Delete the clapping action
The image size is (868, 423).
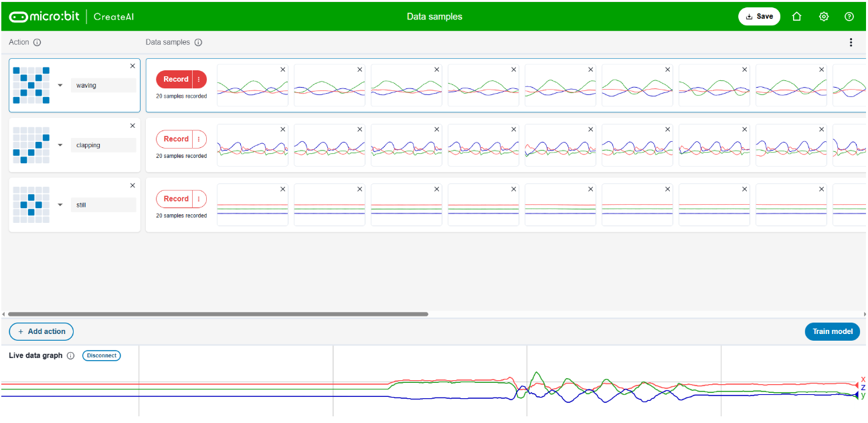point(133,126)
